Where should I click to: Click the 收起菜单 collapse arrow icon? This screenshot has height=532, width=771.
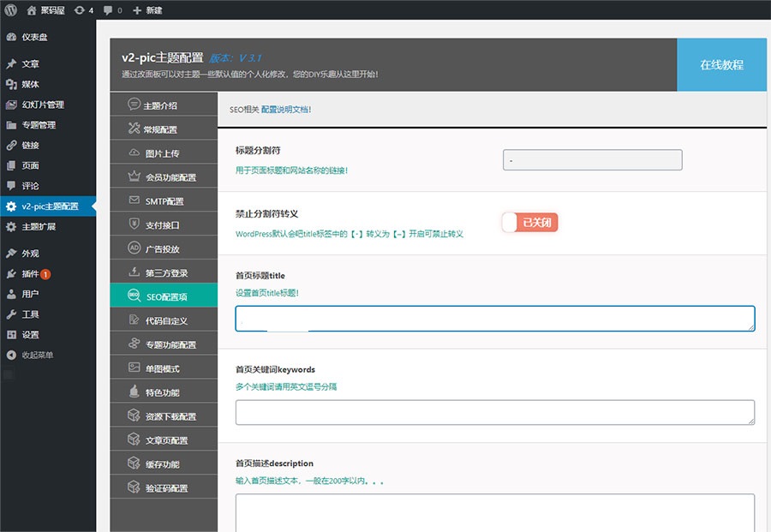(x=11, y=355)
